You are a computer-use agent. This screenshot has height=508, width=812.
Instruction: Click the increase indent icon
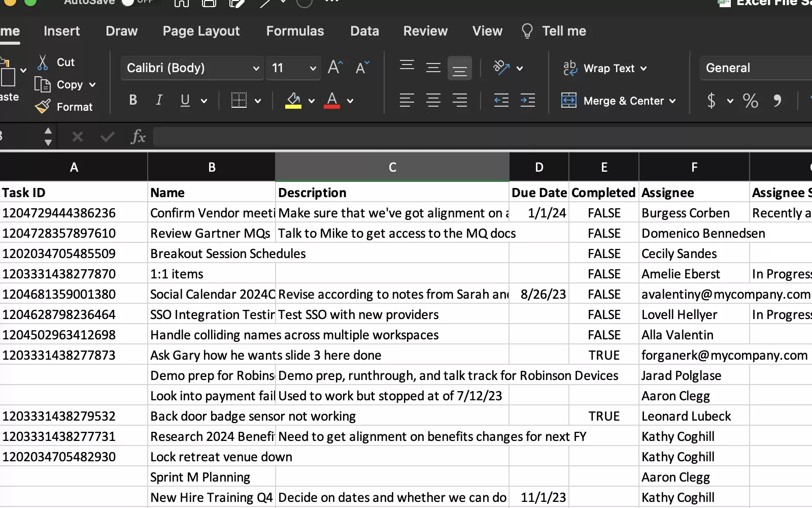pyautogui.click(x=528, y=101)
